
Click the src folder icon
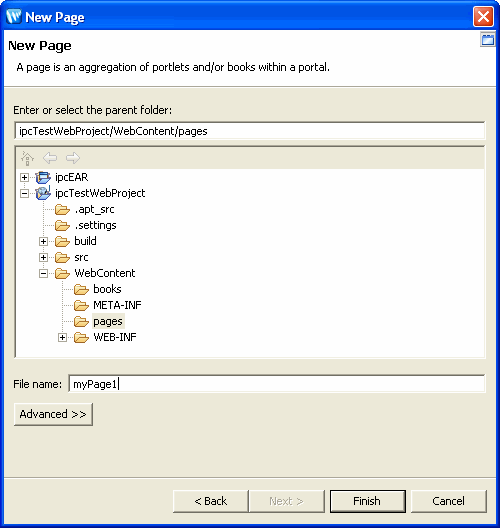coord(62,257)
